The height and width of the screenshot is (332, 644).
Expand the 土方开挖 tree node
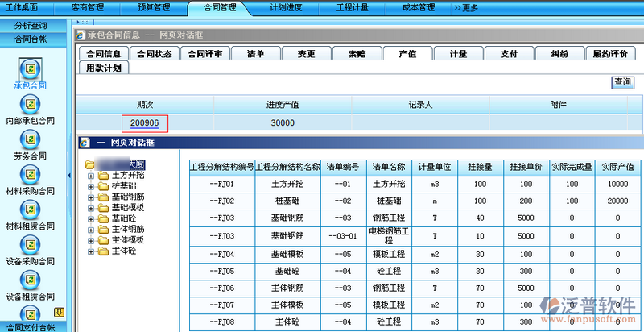(92, 176)
